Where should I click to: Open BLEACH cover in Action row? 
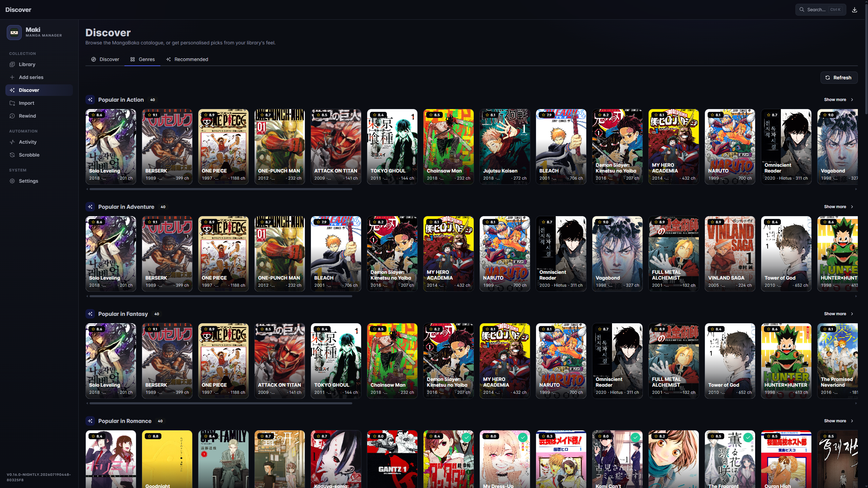click(561, 147)
